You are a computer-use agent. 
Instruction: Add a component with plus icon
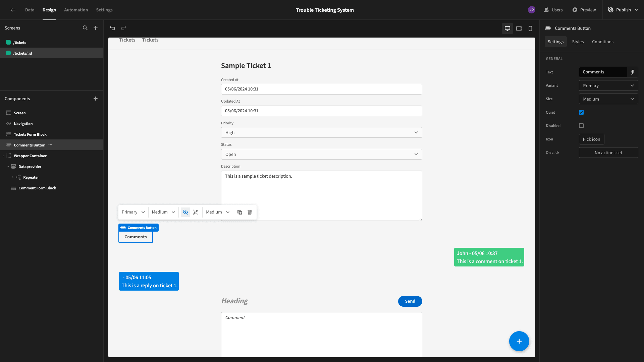96,99
